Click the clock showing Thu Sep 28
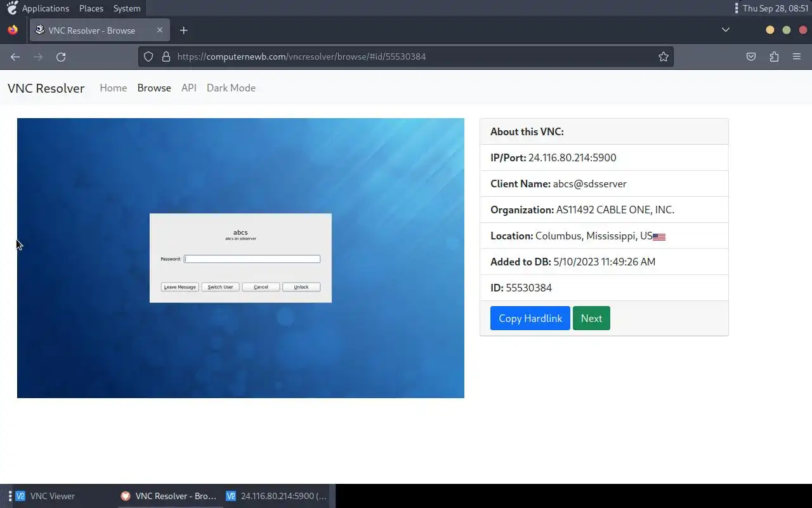Screen dimensions: 812x508 (x=775, y=8)
